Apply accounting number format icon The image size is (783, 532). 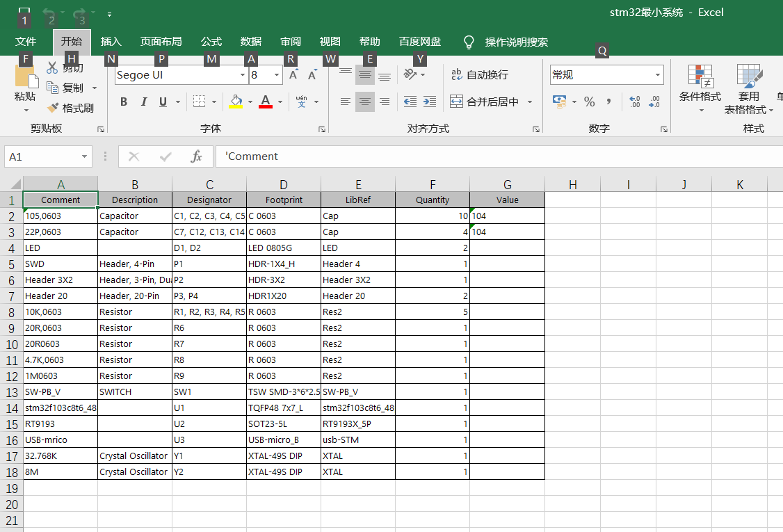pos(559,102)
